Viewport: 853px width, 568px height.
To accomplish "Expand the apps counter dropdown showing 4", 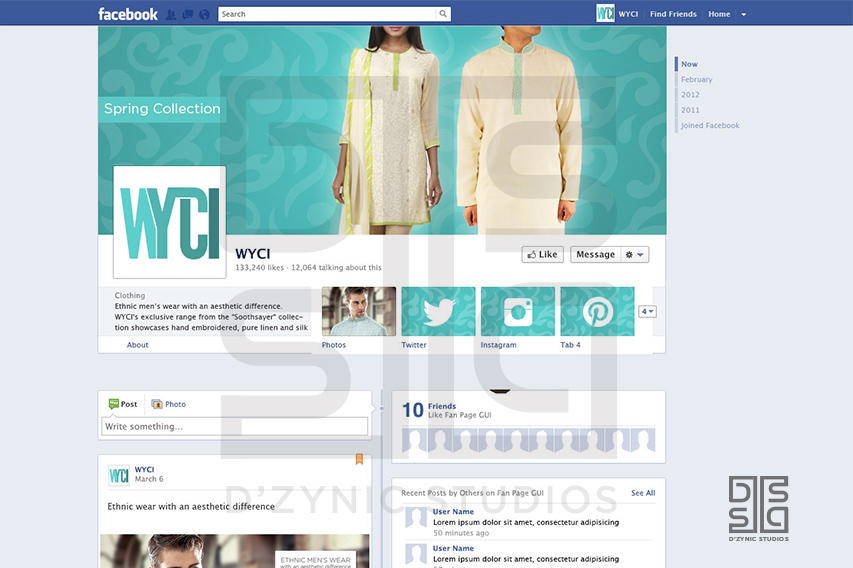I will (647, 312).
